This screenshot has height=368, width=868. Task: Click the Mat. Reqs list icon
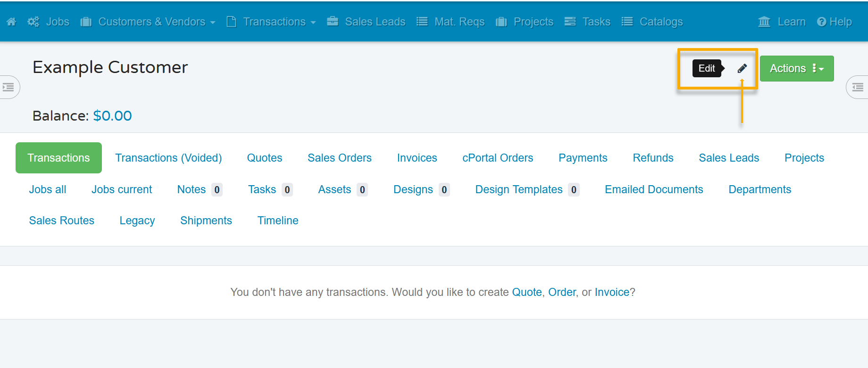coord(422,22)
